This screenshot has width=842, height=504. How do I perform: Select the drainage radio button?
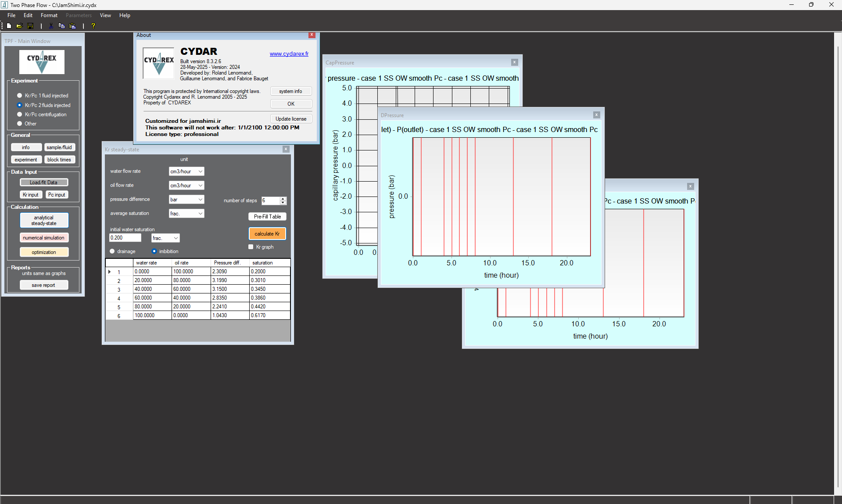(x=112, y=251)
